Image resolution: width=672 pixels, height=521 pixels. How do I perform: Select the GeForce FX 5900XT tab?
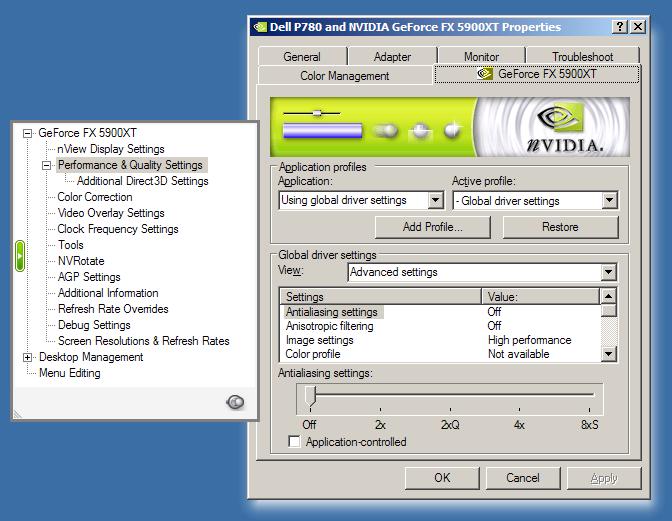[537, 74]
